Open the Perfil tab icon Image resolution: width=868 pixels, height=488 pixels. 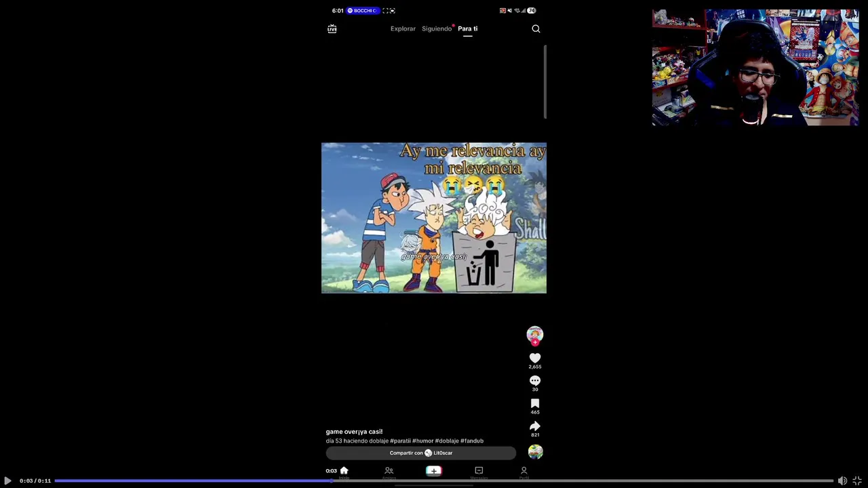pos(524,471)
